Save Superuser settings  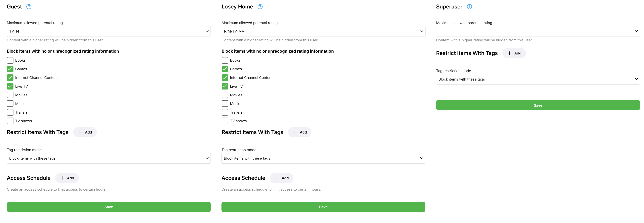[x=538, y=105]
